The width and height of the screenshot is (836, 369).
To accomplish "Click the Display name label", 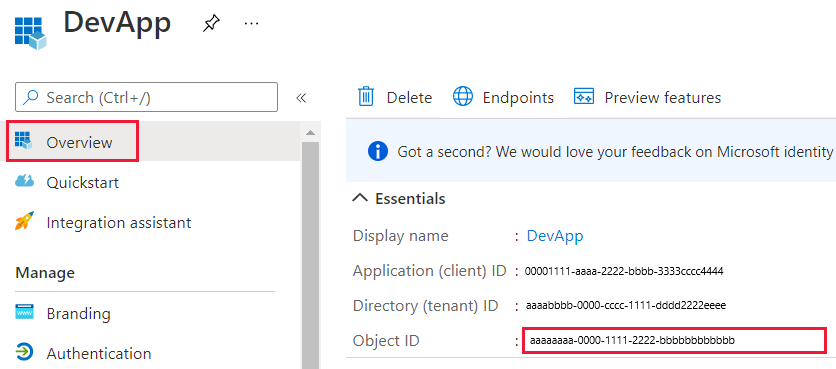I will [400, 236].
